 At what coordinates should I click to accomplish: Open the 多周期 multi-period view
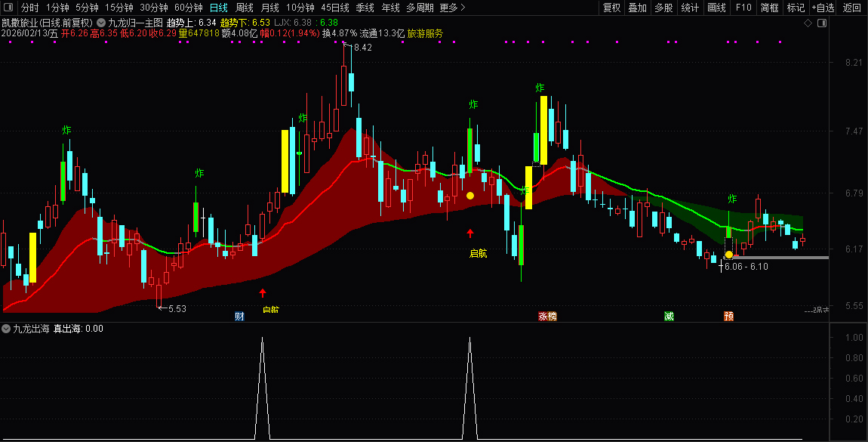pyautogui.click(x=420, y=8)
